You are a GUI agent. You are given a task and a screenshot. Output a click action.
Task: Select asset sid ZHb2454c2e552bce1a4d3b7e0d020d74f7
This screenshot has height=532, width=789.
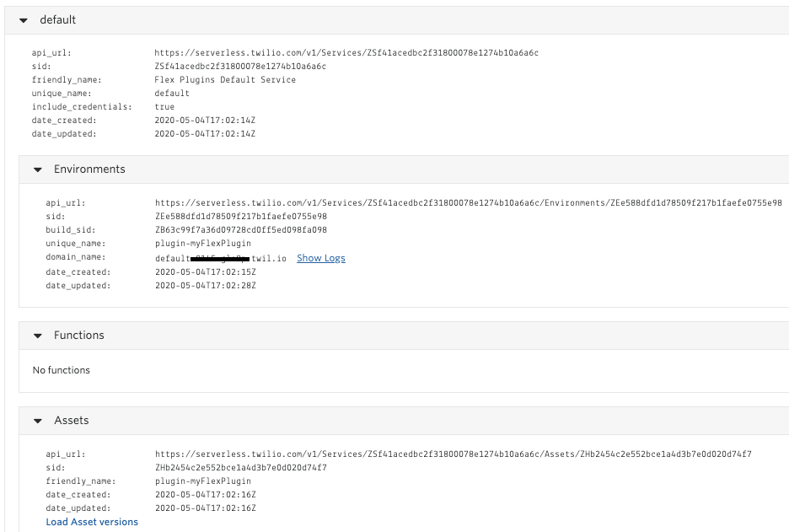pos(241,468)
